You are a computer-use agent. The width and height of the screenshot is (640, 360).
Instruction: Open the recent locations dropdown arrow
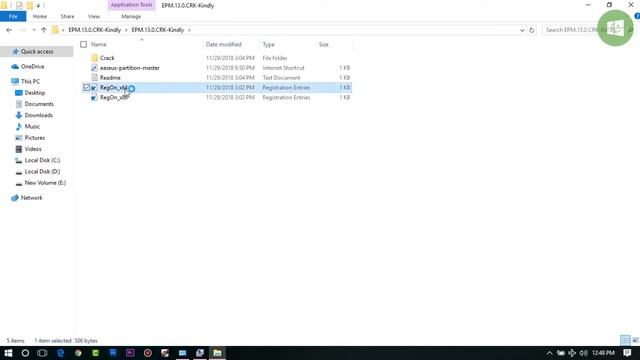[33, 30]
